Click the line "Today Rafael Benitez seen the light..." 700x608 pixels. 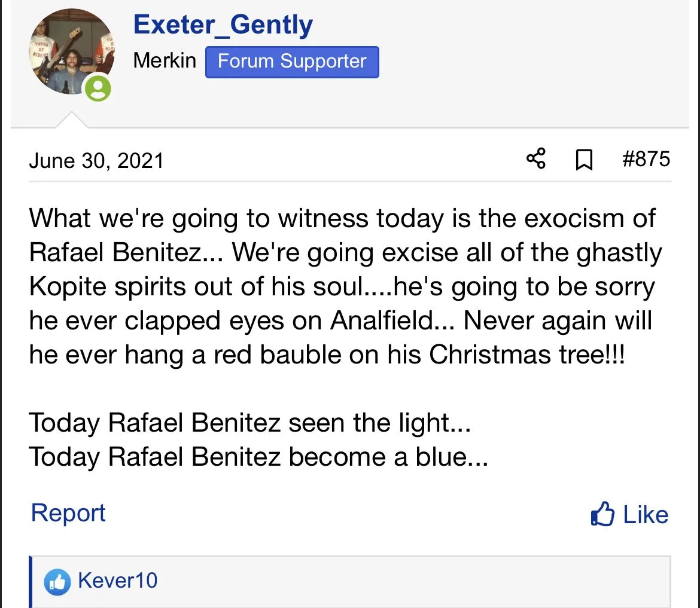coord(249,423)
